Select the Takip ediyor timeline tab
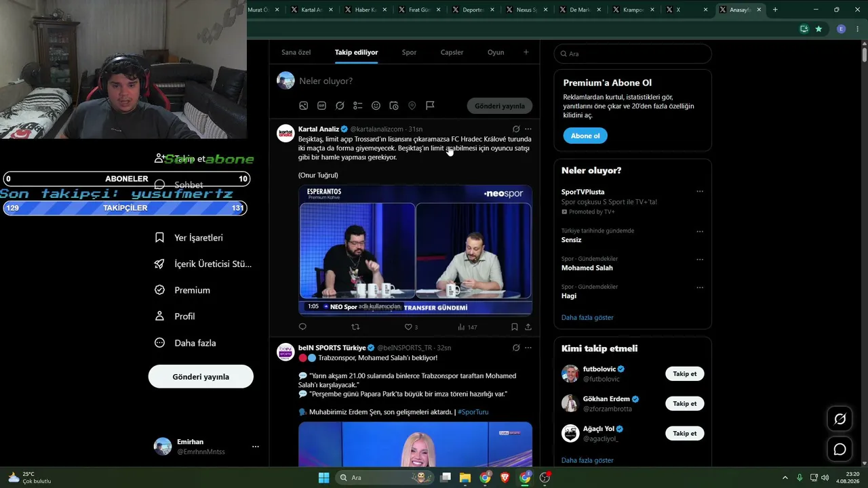This screenshot has width=868, height=488. pyautogui.click(x=357, y=52)
